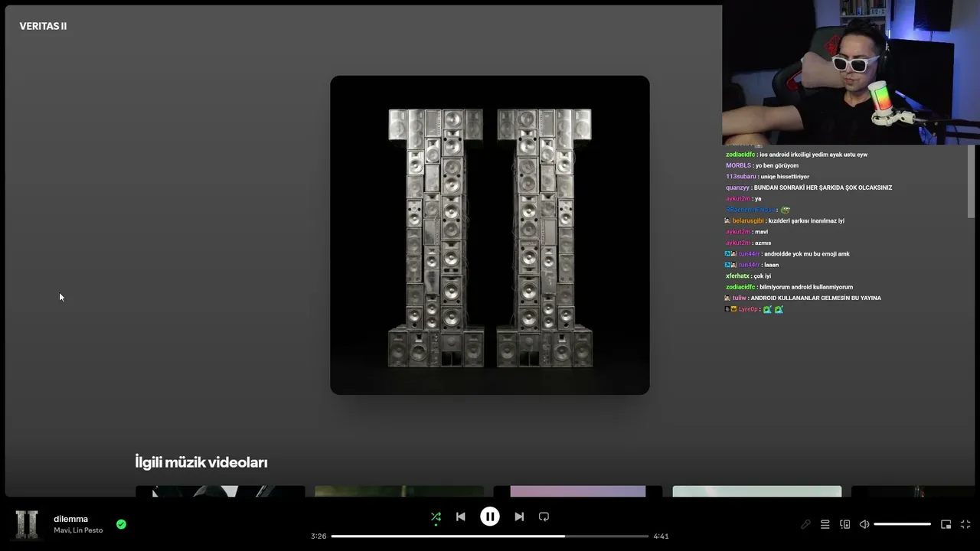Click chat username belarusgibi
The image size is (980, 551).
[747, 220]
